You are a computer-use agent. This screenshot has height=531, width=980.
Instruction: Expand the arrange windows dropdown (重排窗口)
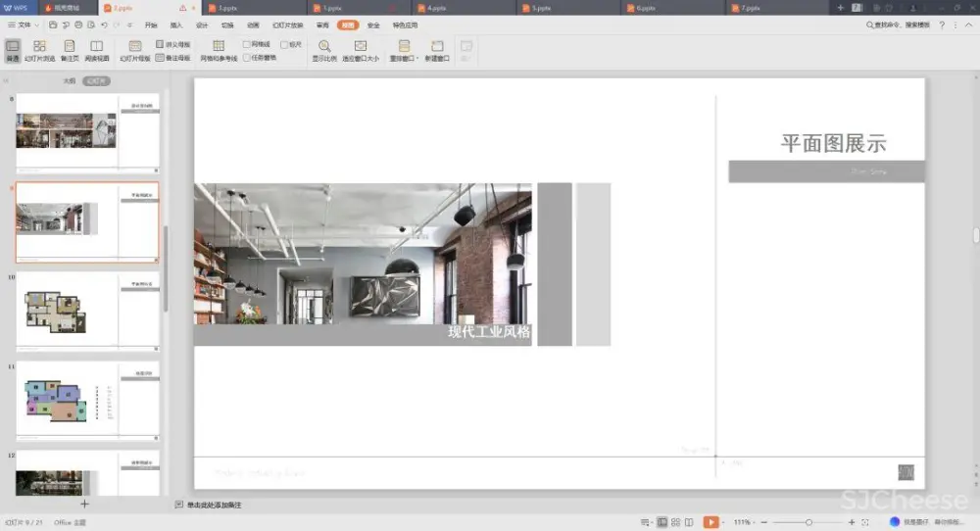point(404,51)
